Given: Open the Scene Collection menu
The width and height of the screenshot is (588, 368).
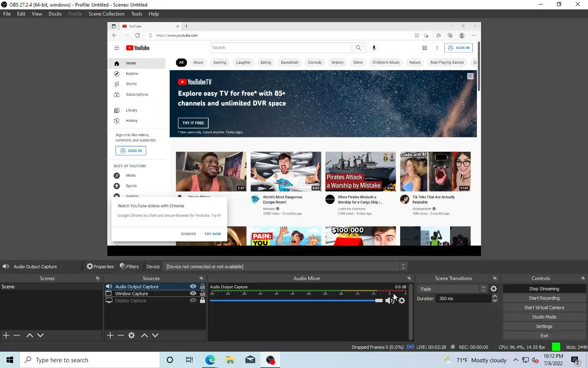Looking at the screenshot, I should (106, 14).
